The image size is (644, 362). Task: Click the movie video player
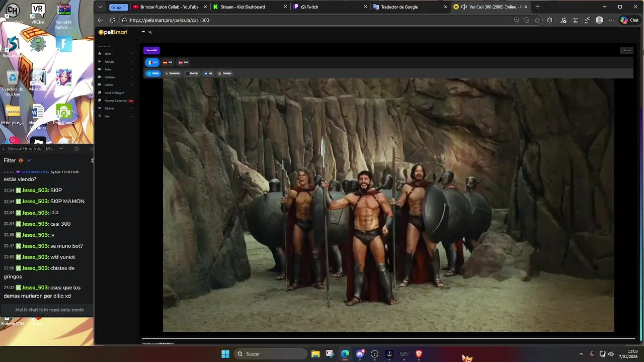click(x=388, y=205)
